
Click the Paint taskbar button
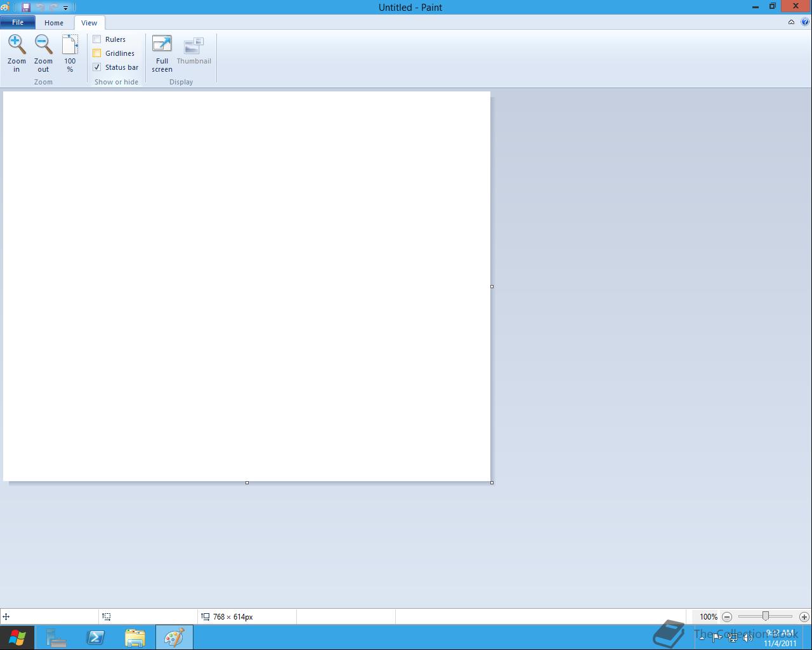point(174,637)
